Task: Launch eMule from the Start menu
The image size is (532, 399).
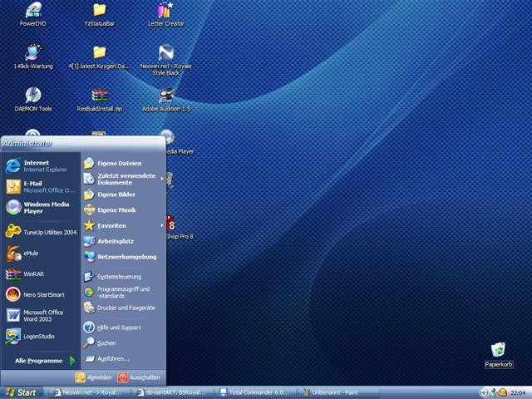Action: coord(41,254)
